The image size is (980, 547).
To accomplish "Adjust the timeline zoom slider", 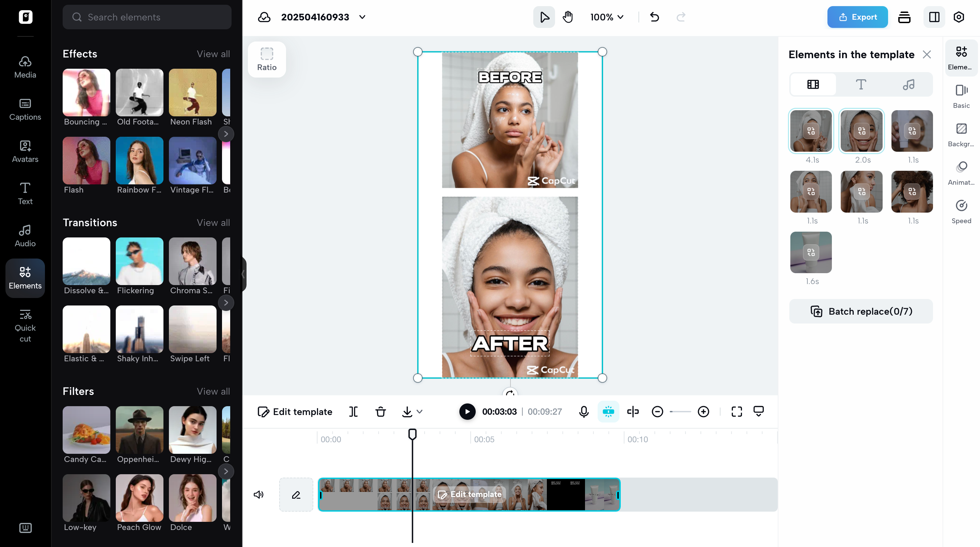I will pyautogui.click(x=680, y=411).
